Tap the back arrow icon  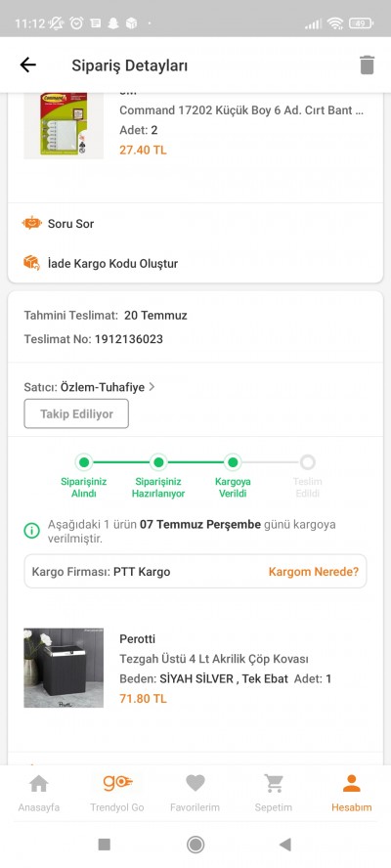pos(27,65)
